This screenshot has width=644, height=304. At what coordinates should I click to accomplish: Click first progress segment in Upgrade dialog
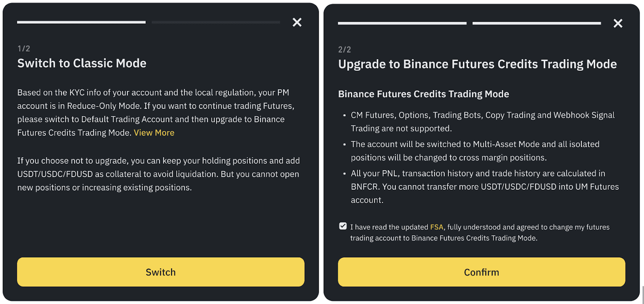[x=402, y=23]
